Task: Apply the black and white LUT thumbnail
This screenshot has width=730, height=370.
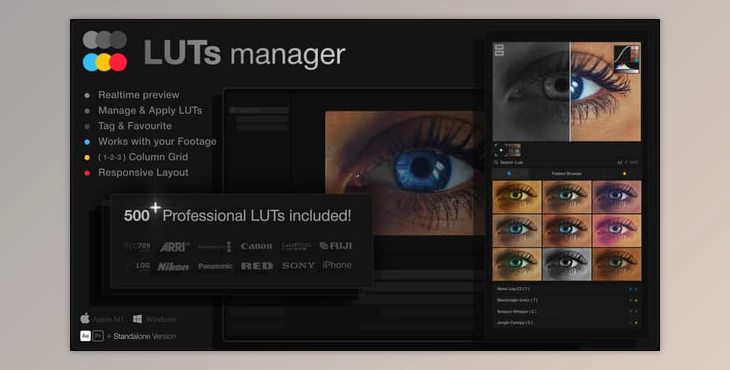Action: point(567,264)
